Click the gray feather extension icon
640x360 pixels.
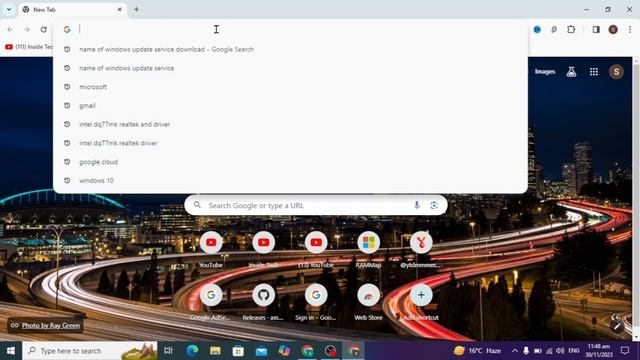click(554, 29)
